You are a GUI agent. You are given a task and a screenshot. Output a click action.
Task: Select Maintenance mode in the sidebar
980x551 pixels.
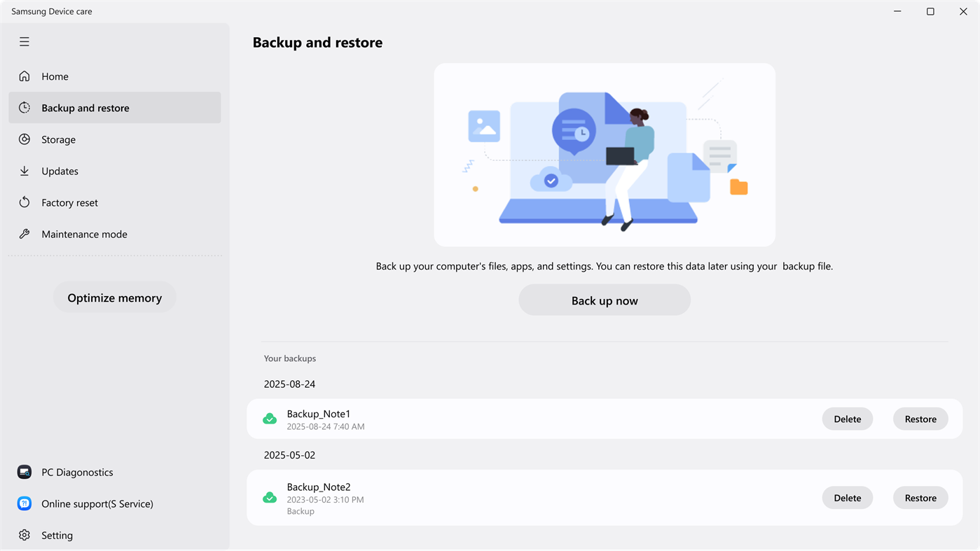click(85, 234)
